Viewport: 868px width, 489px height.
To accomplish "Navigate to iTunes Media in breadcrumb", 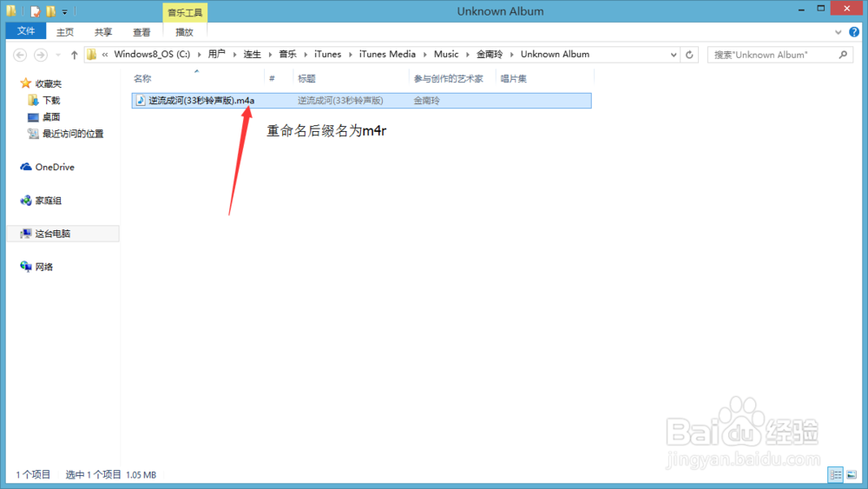I will point(387,54).
